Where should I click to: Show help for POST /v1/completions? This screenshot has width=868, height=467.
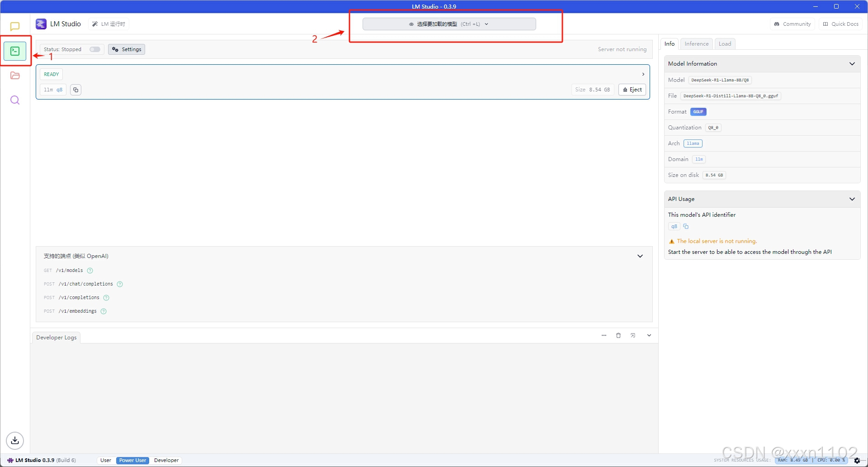point(106,298)
